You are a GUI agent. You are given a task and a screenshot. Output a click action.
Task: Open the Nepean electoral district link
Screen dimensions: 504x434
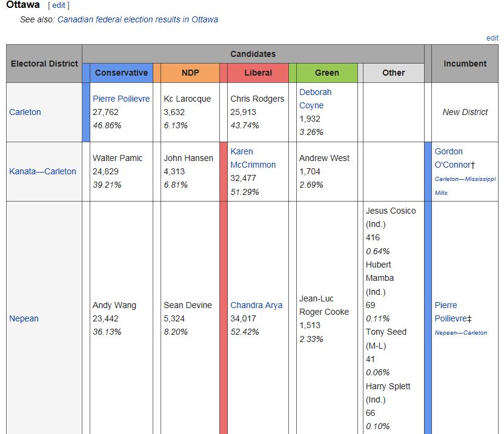(x=24, y=318)
